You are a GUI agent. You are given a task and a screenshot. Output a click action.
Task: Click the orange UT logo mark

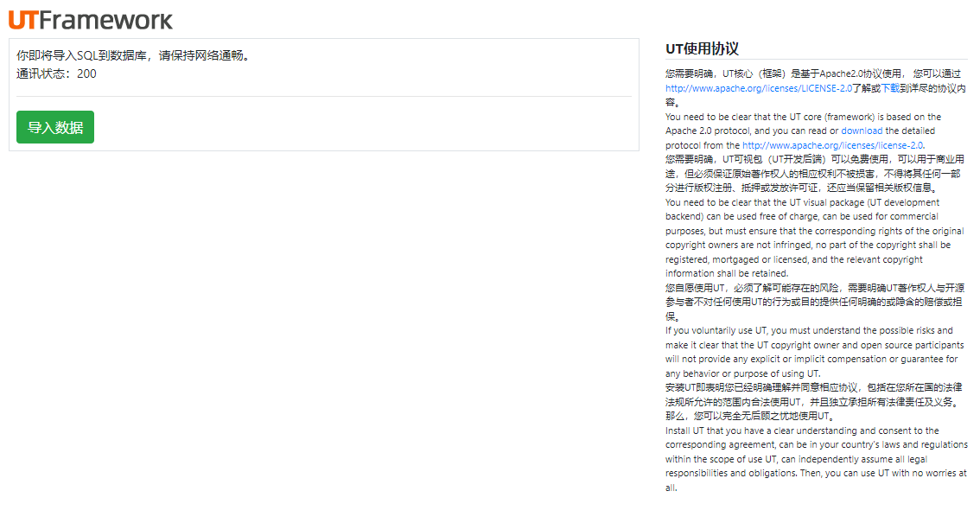[23, 20]
